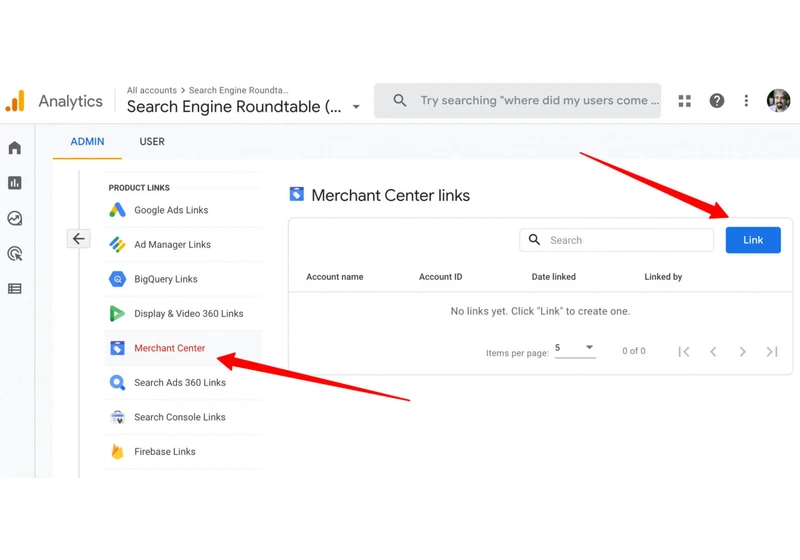The height and width of the screenshot is (560, 800).
Task: Click the Merchant Center links heading icon
Action: [296, 194]
